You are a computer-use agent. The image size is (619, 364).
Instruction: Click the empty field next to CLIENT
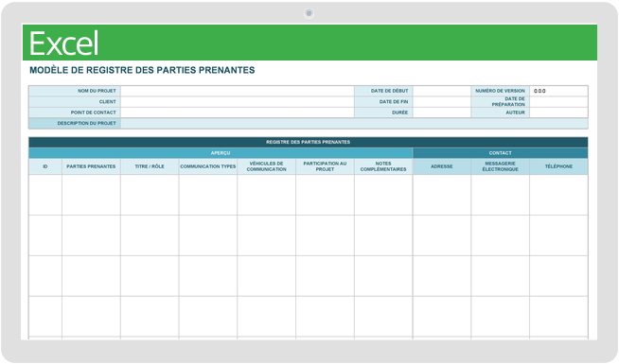pos(238,102)
